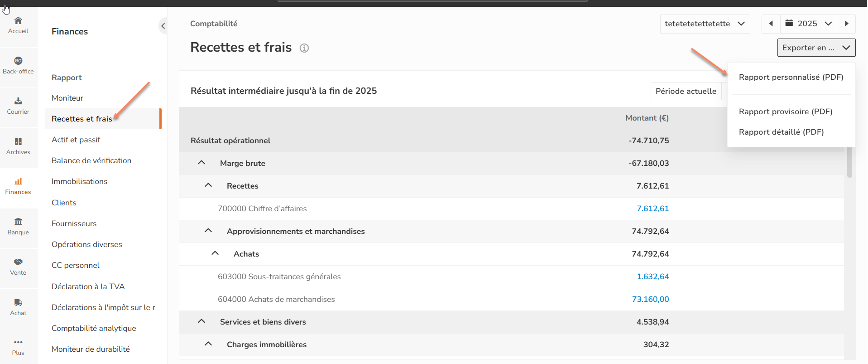Open the 73.160,00 amount link
The image size is (868, 364).
tap(650, 299)
